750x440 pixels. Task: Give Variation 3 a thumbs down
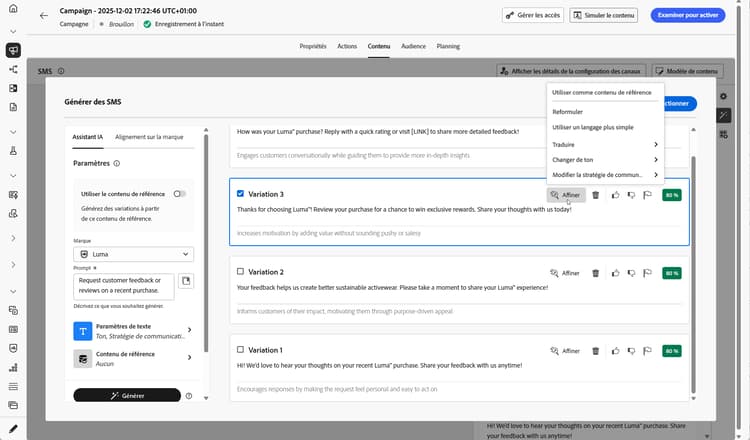coord(631,195)
